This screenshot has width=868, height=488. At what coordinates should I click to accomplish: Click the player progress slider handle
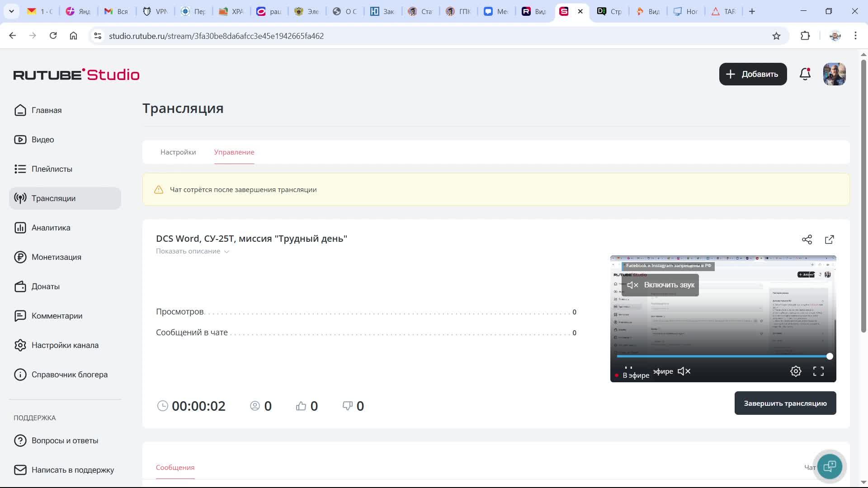pos(830,357)
